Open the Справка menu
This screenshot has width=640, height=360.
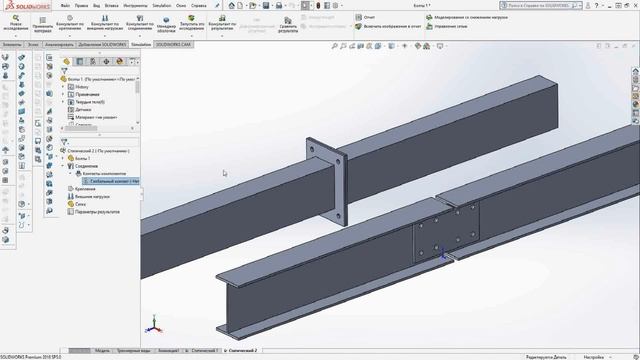tap(199, 6)
